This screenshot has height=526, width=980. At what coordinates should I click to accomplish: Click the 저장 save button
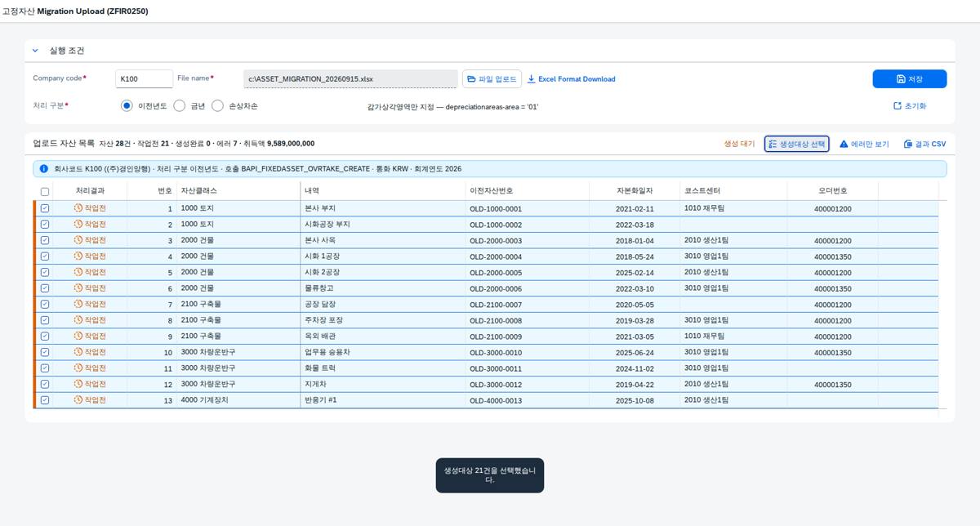click(x=909, y=79)
